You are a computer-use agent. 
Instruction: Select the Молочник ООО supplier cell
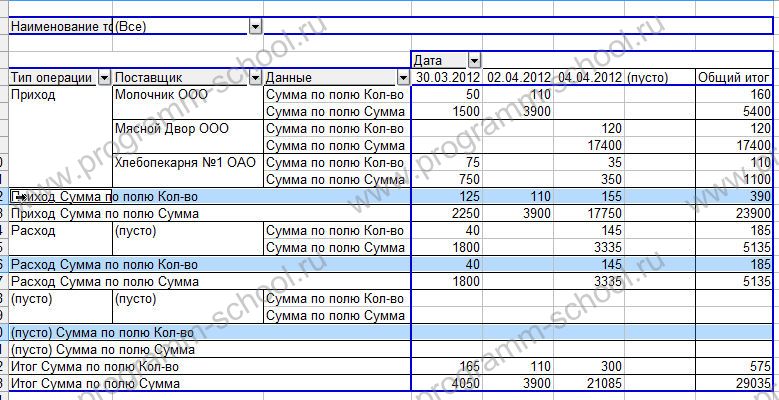[158, 94]
